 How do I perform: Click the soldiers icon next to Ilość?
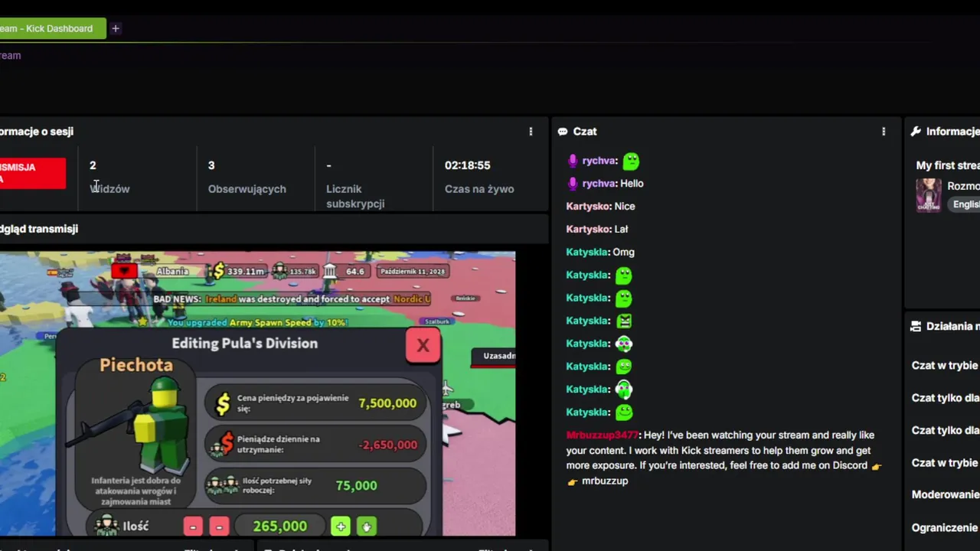(x=106, y=525)
